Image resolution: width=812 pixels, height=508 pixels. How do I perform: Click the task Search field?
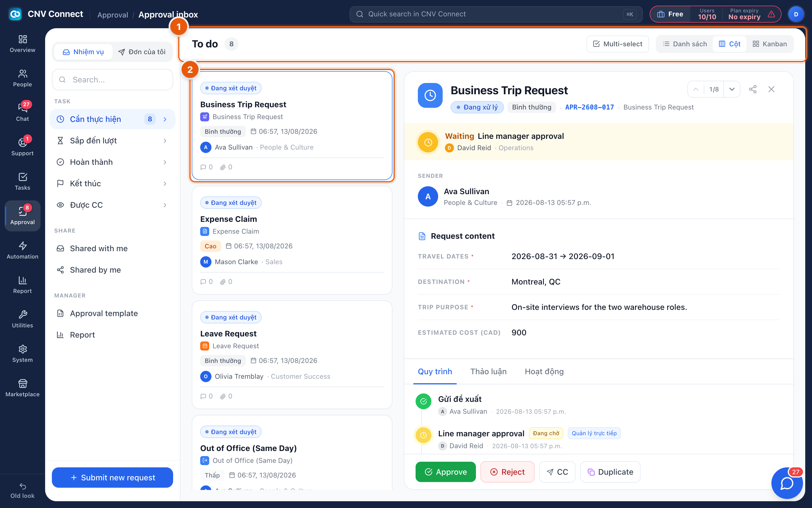click(112, 80)
